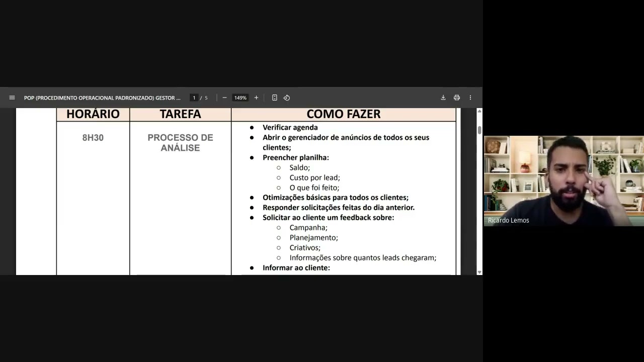Click the scrollbar up arrow
The image size is (644, 362).
pos(479,111)
